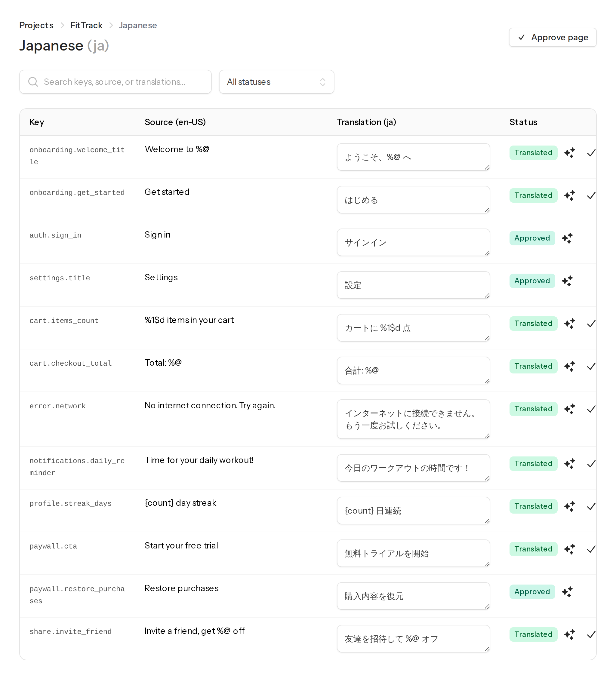
Task: Click sparkle icon for error.network row
Action: tap(569, 409)
